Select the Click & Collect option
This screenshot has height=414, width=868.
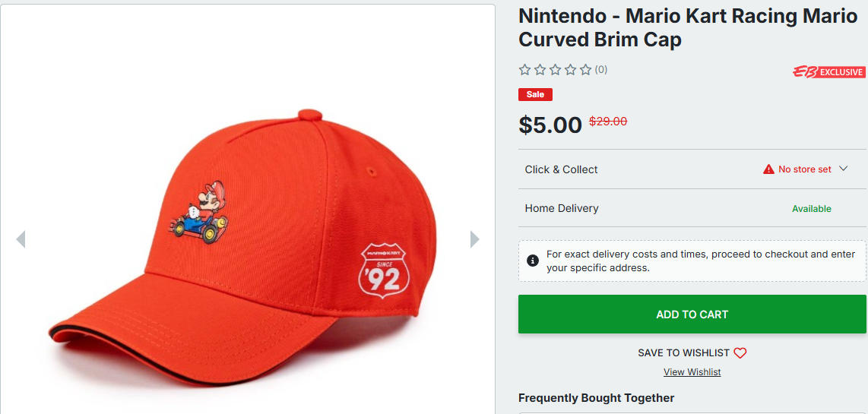(561, 169)
